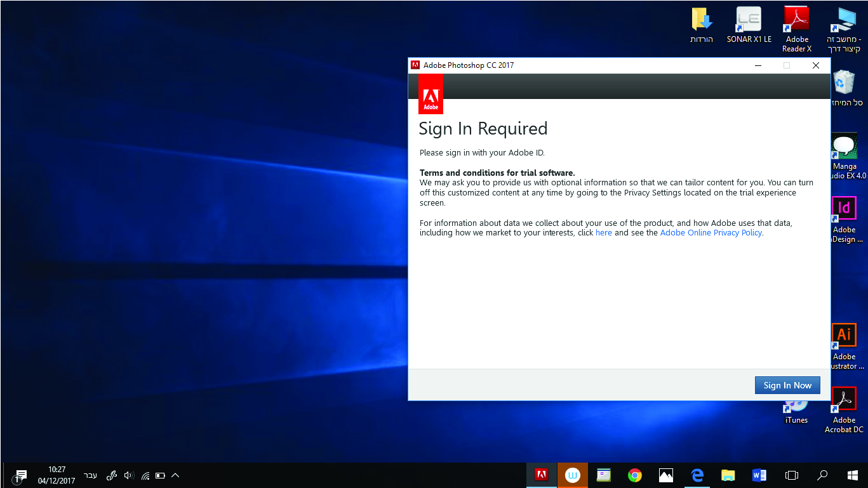Click the Sign In Now button

tap(787, 385)
